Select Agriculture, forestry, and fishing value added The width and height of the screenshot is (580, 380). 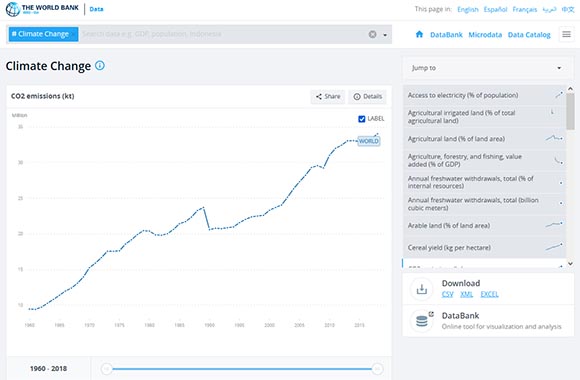(484, 161)
